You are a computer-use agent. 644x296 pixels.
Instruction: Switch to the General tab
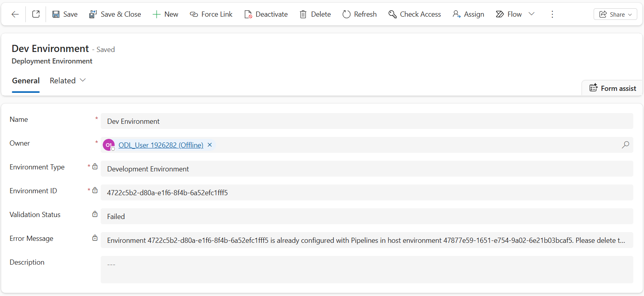(26, 81)
